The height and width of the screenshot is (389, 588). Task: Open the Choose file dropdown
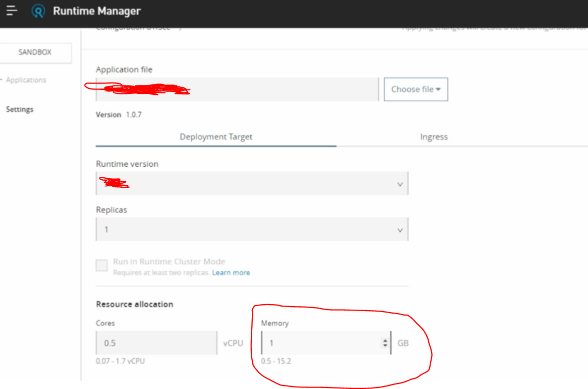click(x=416, y=89)
